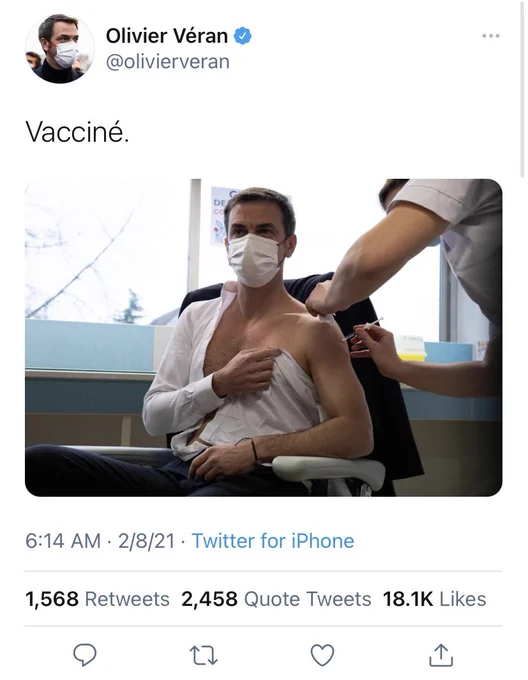
Task: View the 2,458 Quote Tweets list
Action: 276,599
